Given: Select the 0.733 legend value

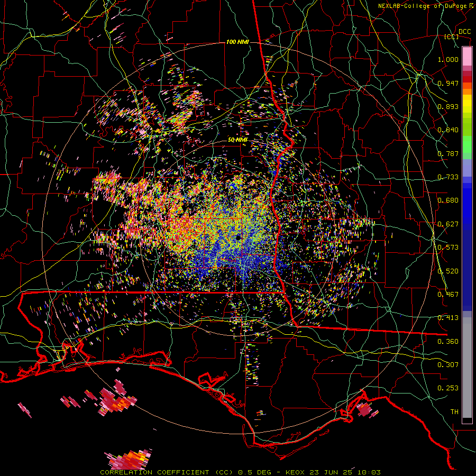Looking at the screenshot, I should point(448,177).
